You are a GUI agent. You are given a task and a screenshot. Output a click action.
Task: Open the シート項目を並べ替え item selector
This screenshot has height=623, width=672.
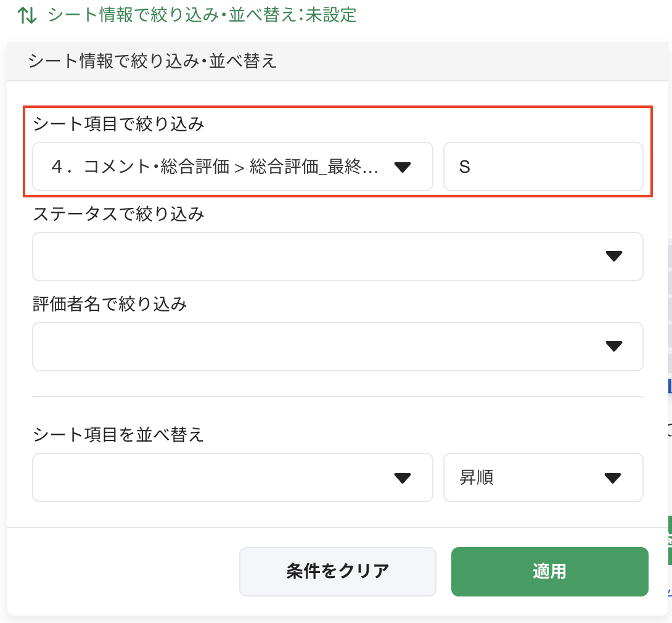216,478
